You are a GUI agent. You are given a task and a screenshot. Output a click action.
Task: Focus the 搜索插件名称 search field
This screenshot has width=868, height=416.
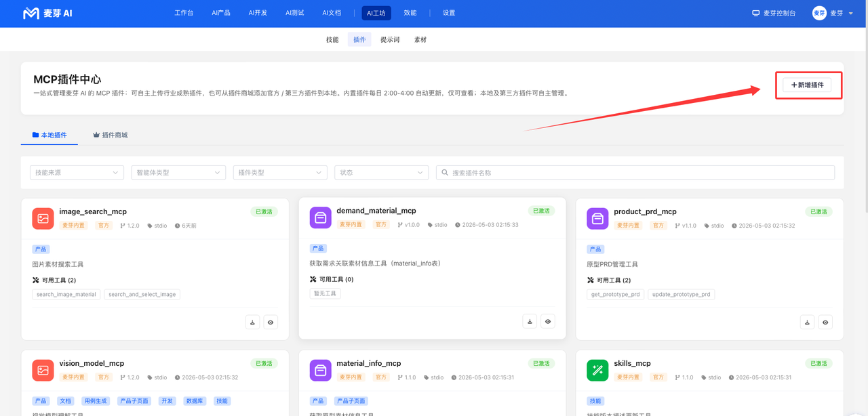(635, 173)
